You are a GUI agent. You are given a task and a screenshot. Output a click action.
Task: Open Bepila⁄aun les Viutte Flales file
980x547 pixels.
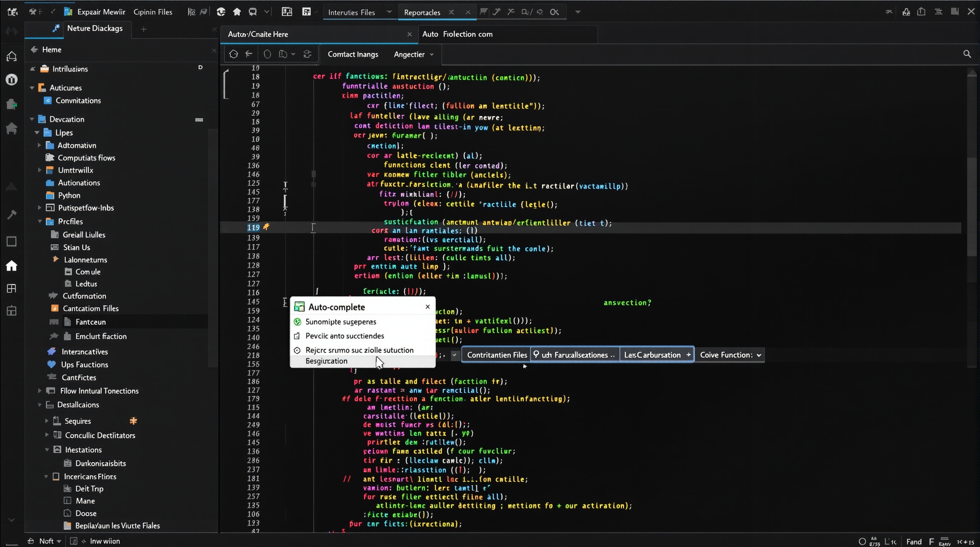[x=117, y=526]
